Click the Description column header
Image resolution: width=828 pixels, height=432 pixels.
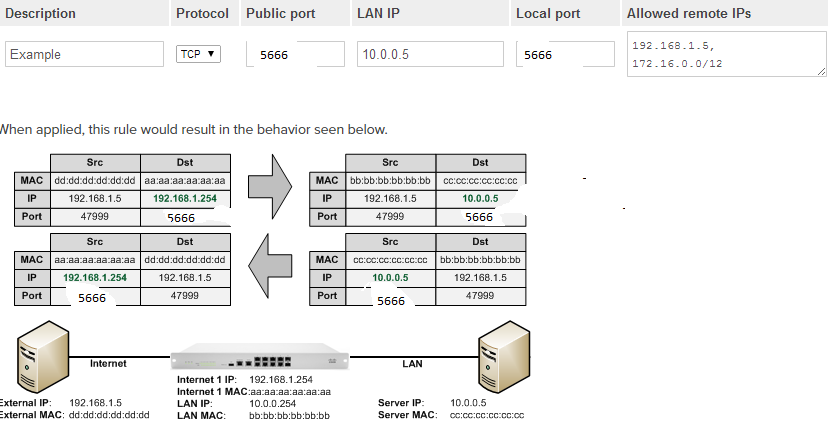pyautogui.click(x=40, y=14)
